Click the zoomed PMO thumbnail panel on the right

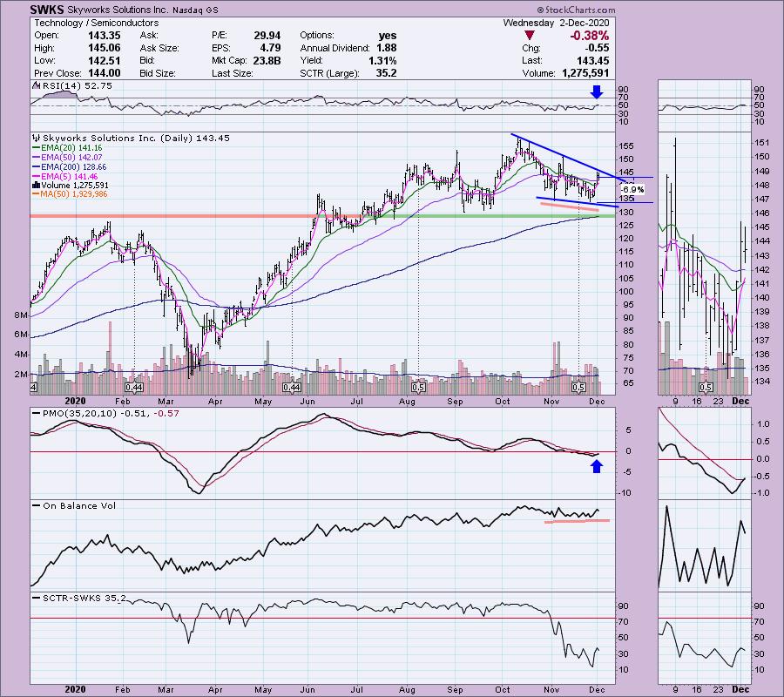[705, 453]
